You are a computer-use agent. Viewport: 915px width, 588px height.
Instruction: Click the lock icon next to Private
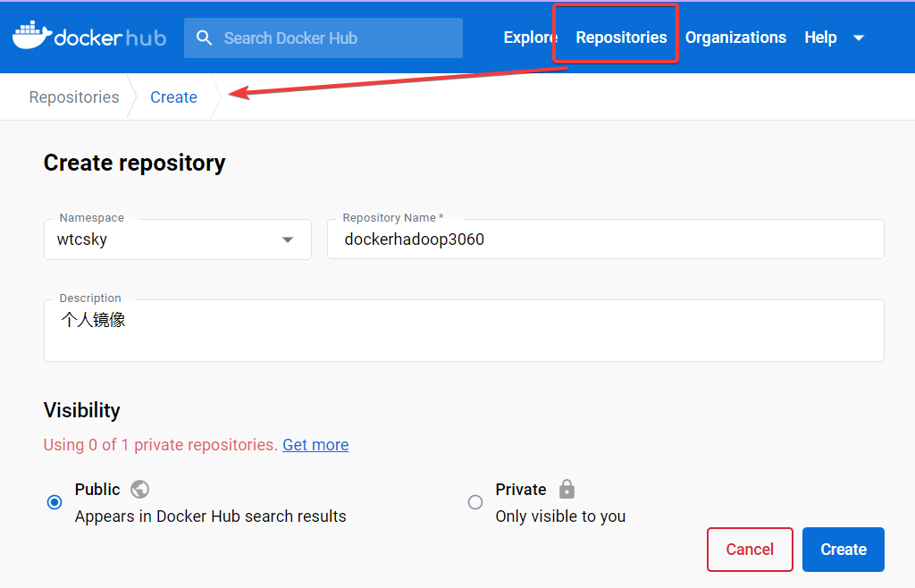pos(567,489)
